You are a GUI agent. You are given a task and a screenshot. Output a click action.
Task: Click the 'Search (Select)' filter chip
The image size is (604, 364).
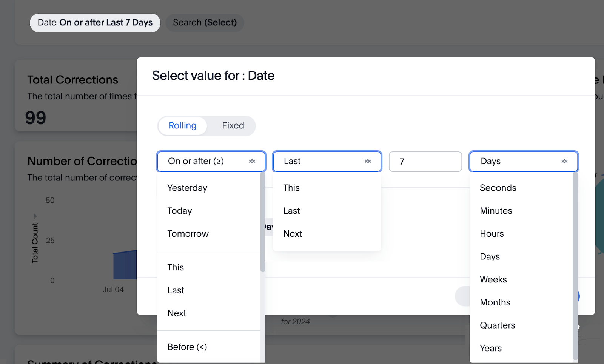point(205,23)
